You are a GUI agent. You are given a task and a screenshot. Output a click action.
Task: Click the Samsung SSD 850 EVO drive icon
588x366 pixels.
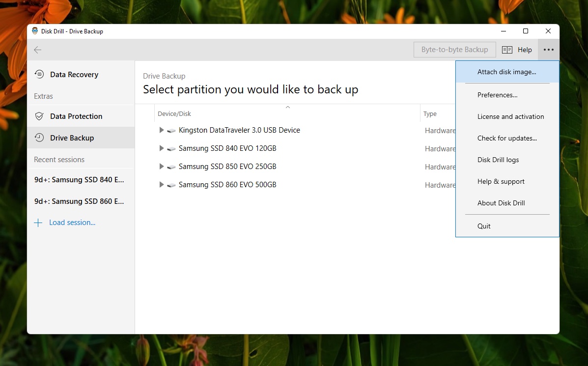[171, 167]
